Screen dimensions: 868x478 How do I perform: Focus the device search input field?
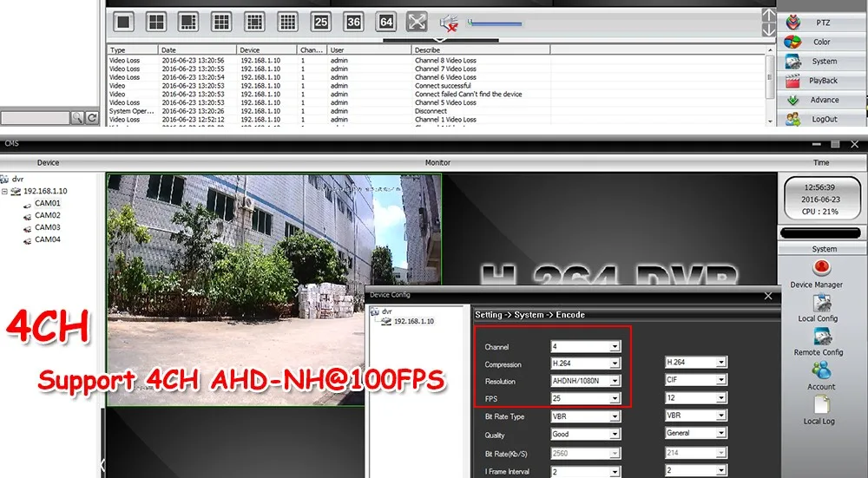(35, 118)
